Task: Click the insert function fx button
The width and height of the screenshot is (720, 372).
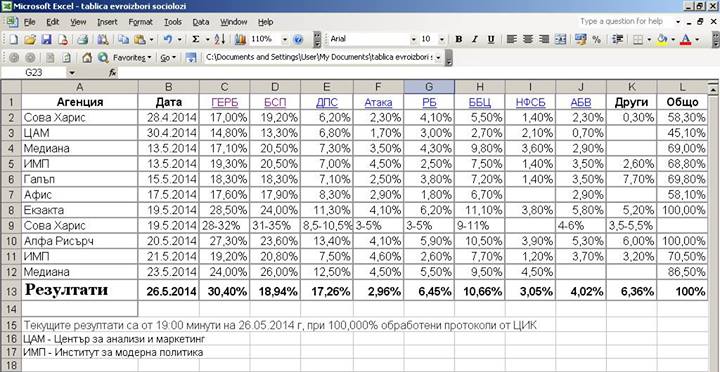Action: click(x=112, y=73)
